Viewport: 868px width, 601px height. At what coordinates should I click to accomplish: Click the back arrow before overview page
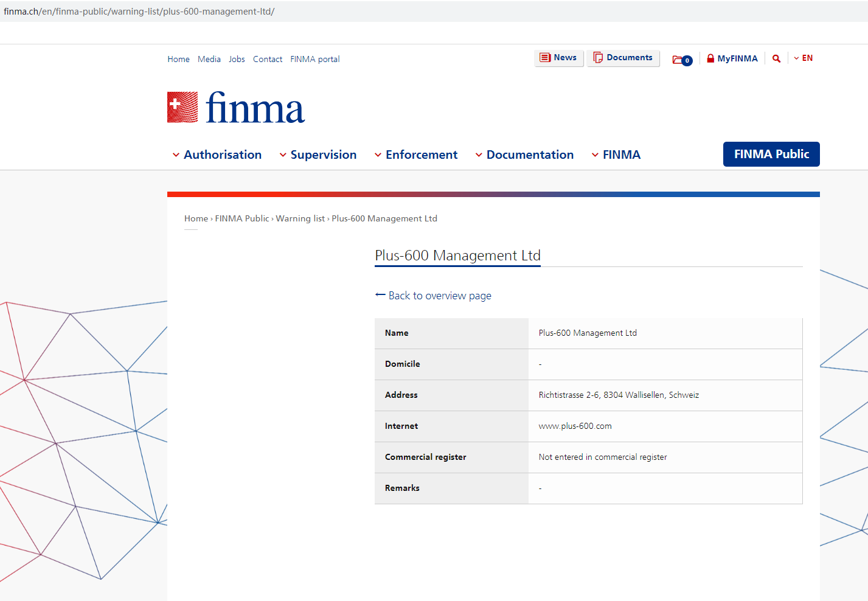380,295
